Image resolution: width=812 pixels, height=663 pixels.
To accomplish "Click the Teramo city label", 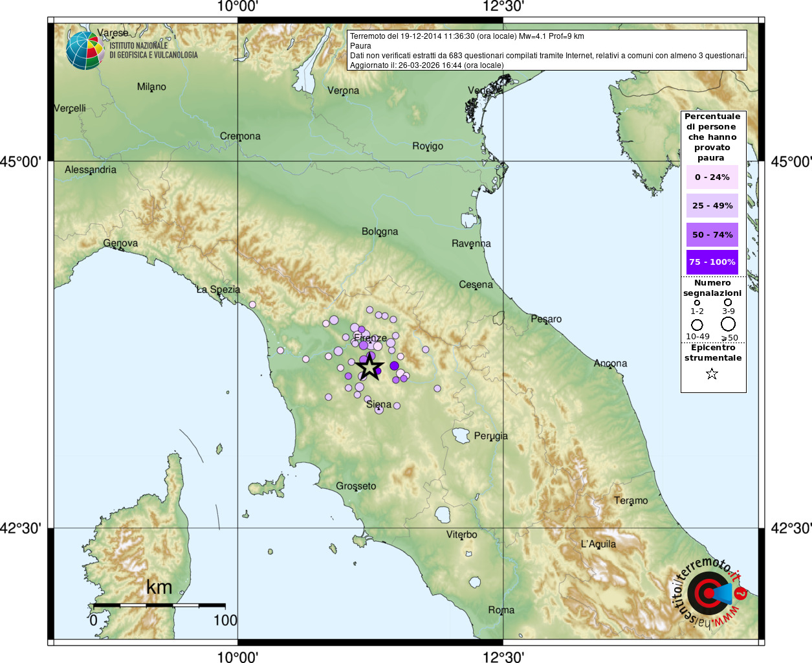I will click(x=631, y=500).
